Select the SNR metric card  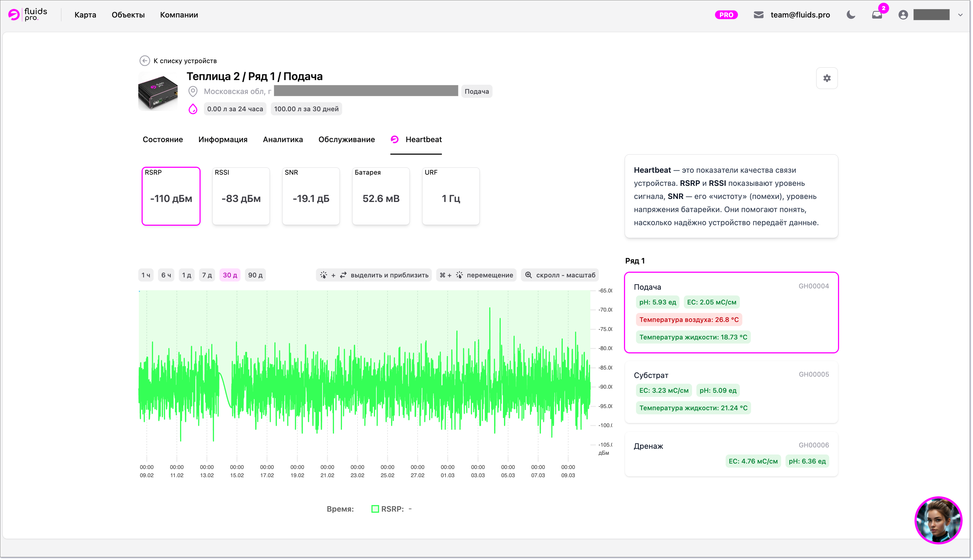(x=311, y=196)
